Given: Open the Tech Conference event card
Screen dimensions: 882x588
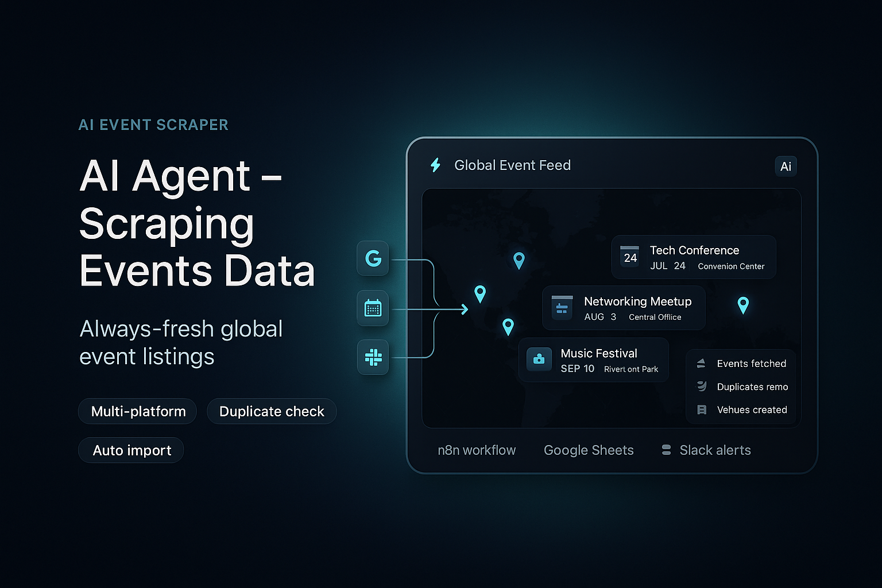Looking at the screenshot, I should click(x=693, y=257).
